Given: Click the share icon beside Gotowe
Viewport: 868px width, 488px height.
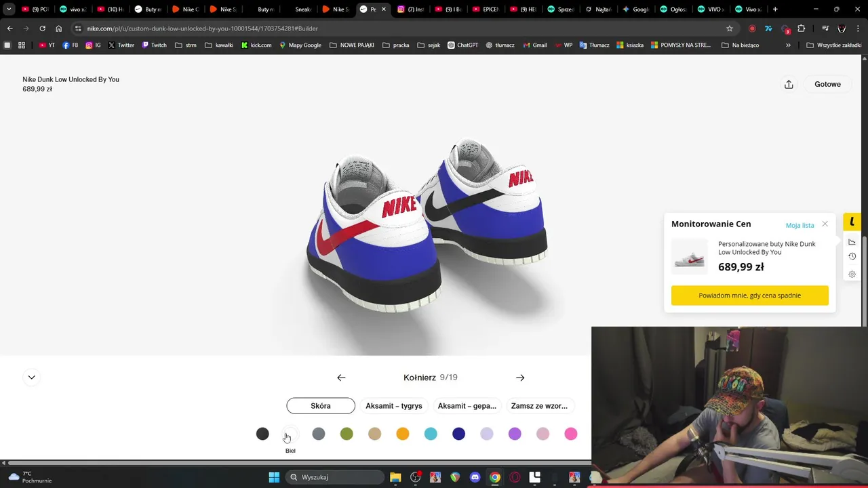Looking at the screenshot, I should click(789, 84).
